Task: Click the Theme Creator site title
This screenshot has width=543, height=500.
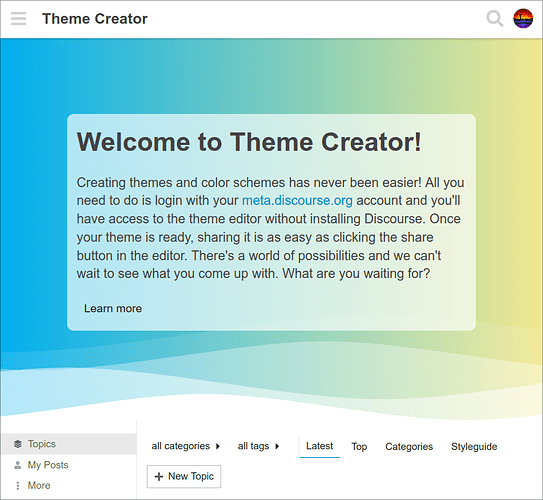Action: tap(95, 19)
